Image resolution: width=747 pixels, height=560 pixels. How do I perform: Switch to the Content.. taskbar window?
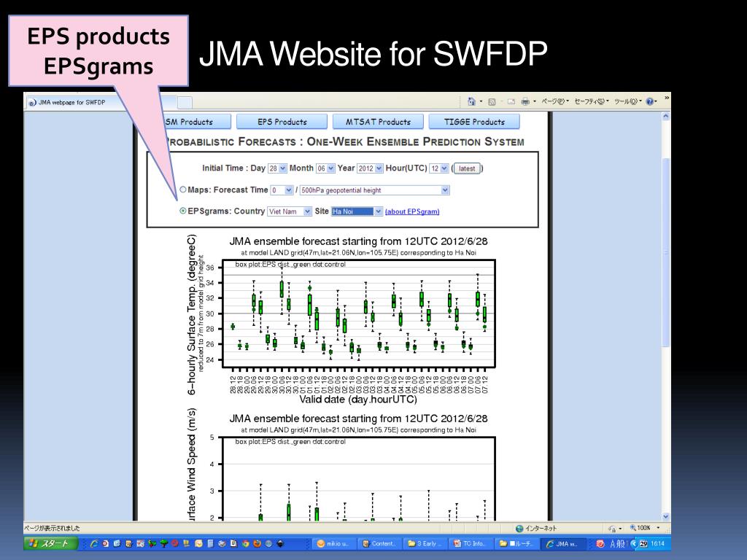tap(381, 543)
